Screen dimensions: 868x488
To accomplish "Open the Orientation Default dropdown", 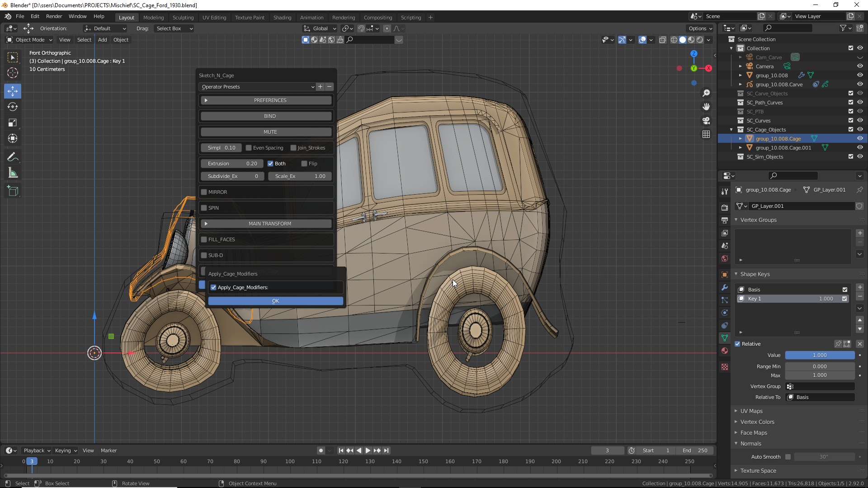I will pyautogui.click(x=105, y=28).
